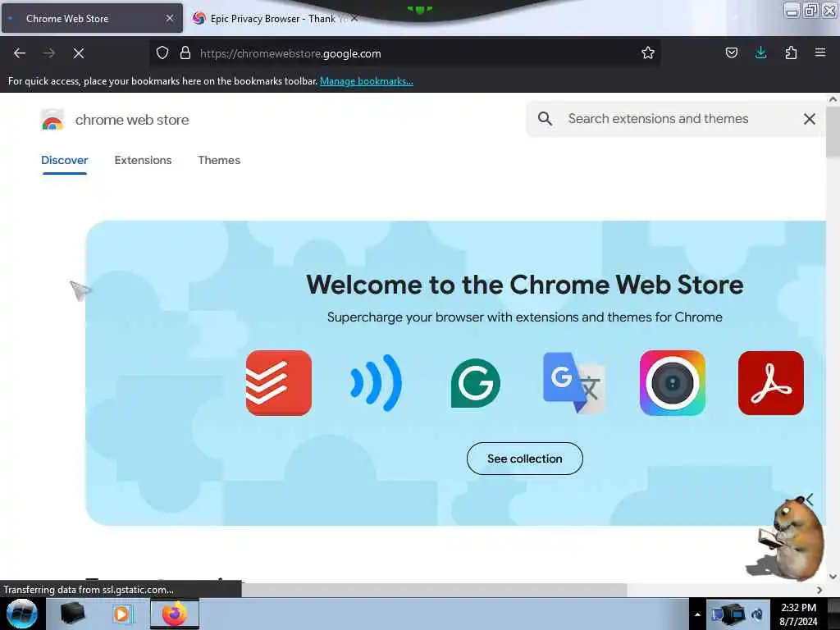Click the Chrome Web Store logo
The image size is (840, 630).
52,120
